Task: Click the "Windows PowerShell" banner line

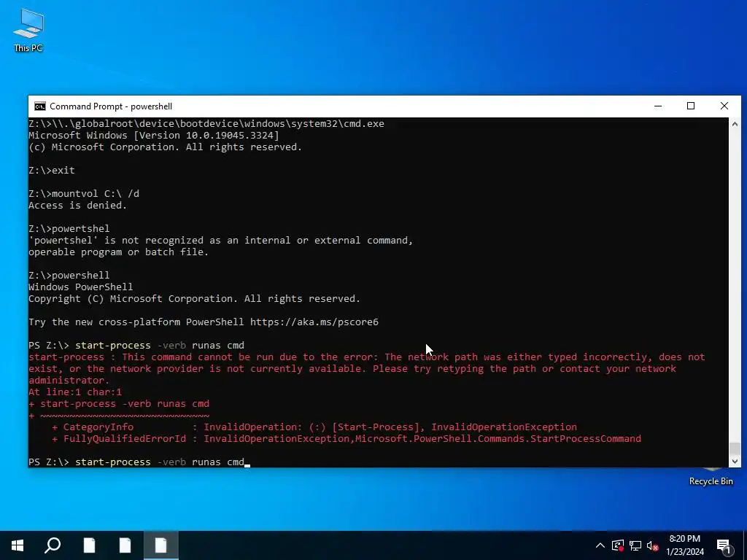Action: pyautogui.click(x=80, y=287)
